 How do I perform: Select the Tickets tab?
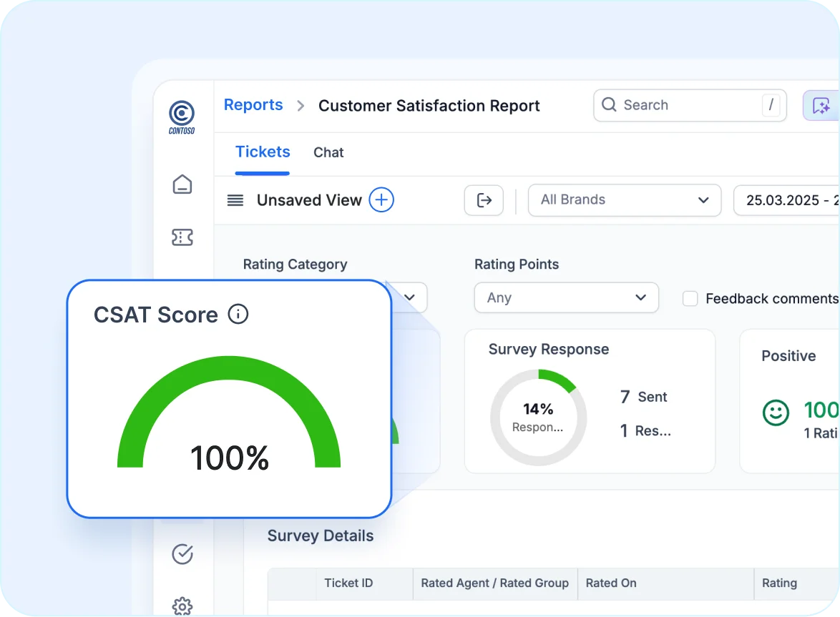(263, 152)
